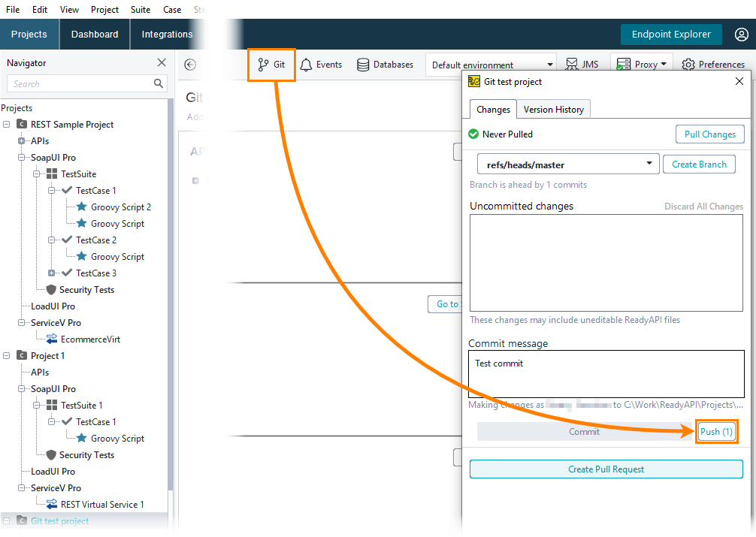Click the Git test project folder icon
Image resolution: width=756 pixels, height=537 pixels.
click(22, 520)
